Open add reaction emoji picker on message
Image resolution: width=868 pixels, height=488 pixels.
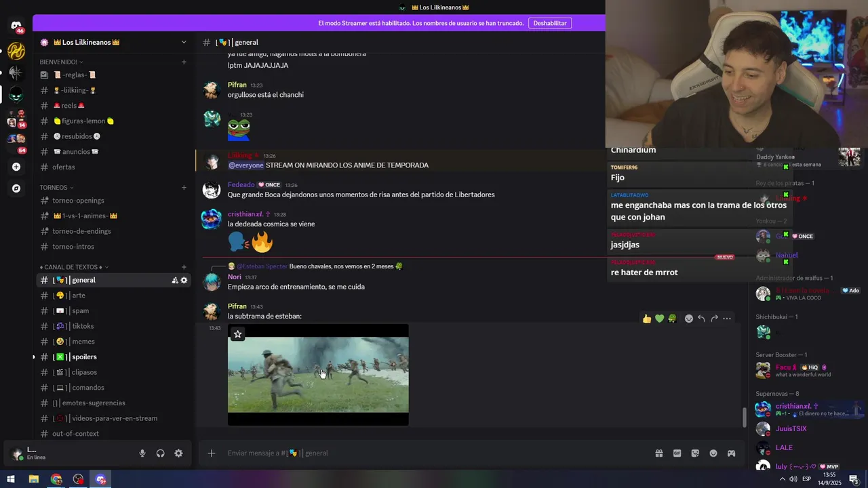(689, 319)
